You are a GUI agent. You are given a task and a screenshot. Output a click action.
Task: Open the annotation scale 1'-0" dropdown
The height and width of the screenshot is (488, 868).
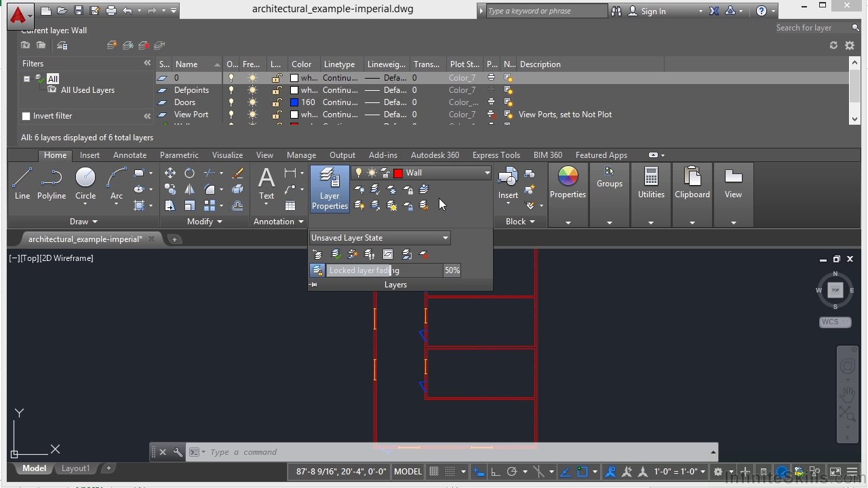click(681, 472)
